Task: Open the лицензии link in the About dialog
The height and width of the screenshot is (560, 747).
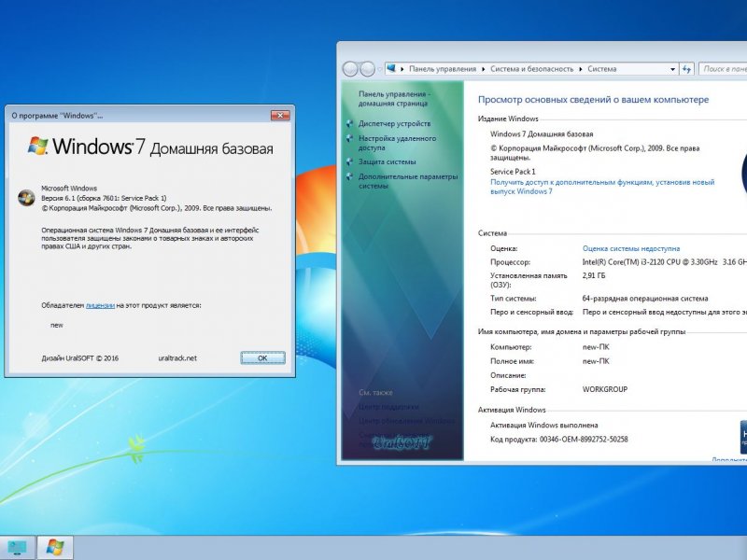Action: 100,305
